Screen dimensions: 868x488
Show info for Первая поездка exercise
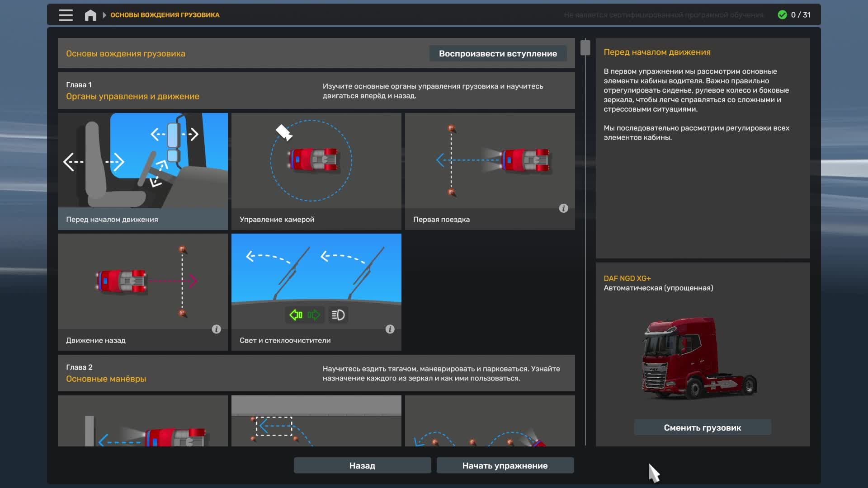coord(563,208)
